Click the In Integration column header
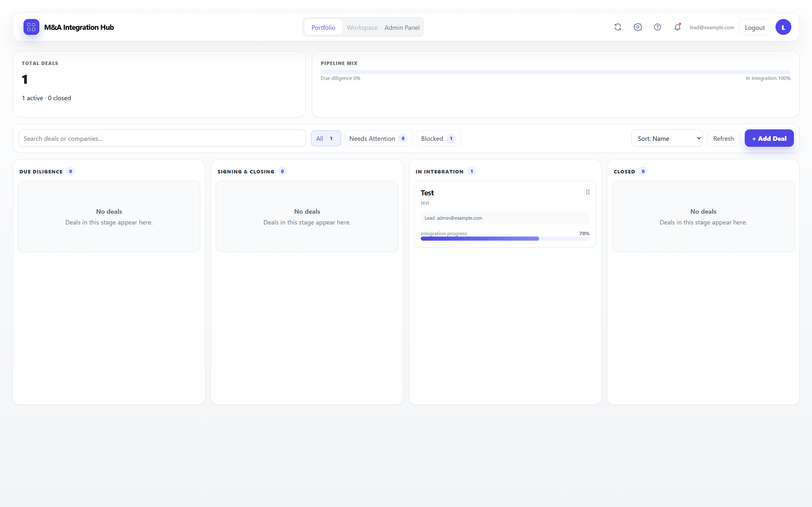This screenshot has width=812, height=507. (439, 172)
